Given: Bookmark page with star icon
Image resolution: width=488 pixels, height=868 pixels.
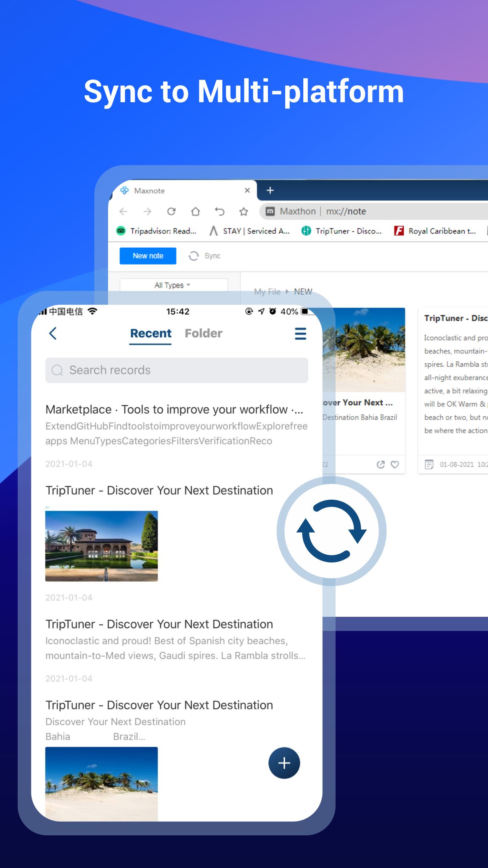Looking at the screenshot, I should [x=244, y=211].
